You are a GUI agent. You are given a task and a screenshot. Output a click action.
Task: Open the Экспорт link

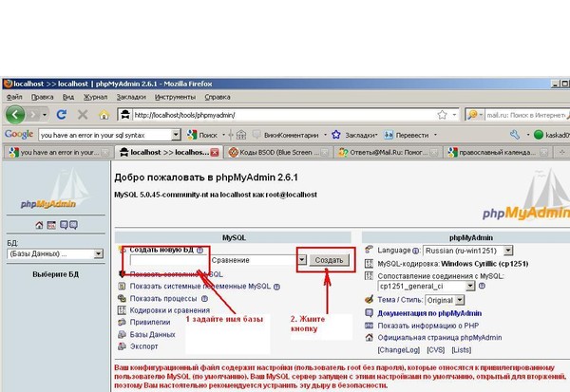coord(144,346)
